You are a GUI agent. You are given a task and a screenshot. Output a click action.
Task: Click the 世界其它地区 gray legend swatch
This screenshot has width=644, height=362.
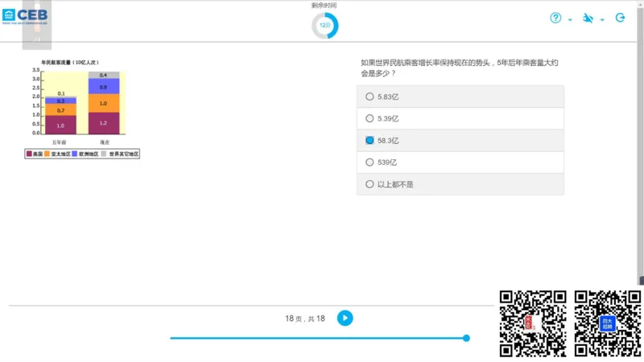pyautogui.click(x=104, y=154)
